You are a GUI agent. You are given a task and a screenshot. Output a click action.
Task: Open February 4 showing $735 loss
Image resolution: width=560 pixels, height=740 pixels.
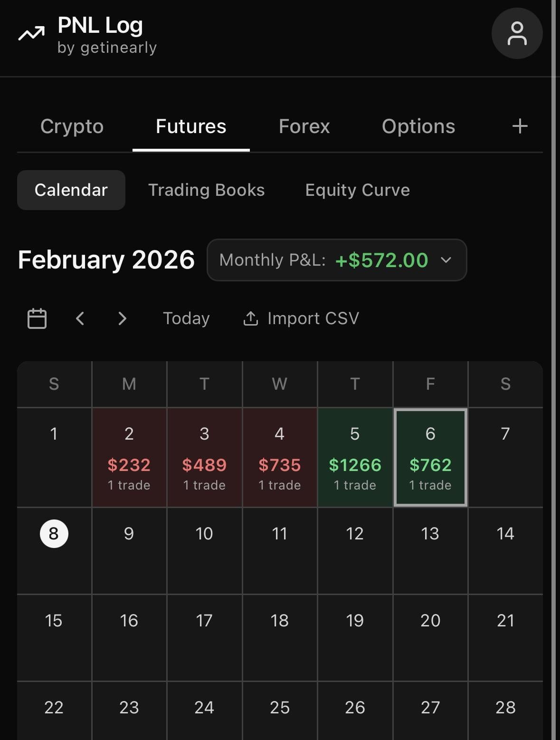(x=280, y=457)
